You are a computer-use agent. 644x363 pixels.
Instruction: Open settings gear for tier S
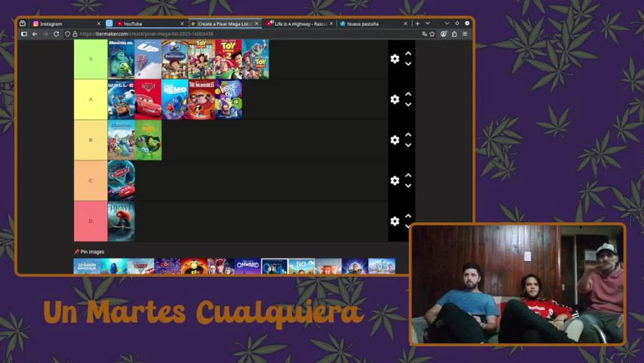click(x=395, y=59)
